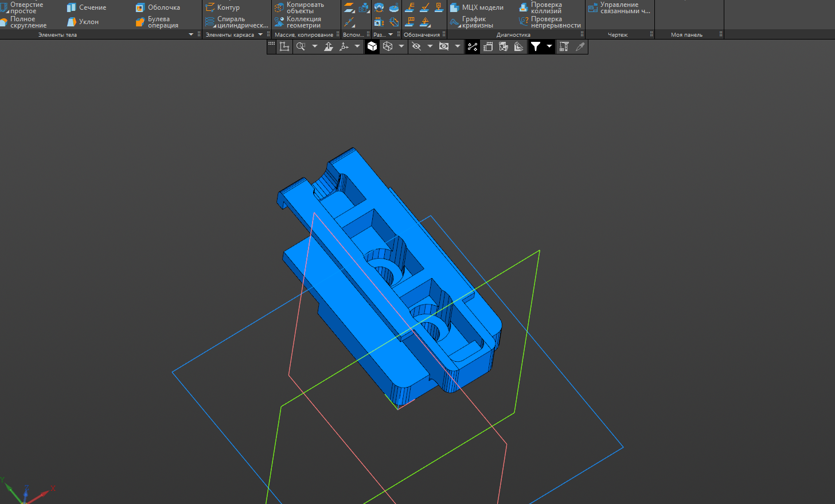Click the stacked sheets with comb icon
This screenshot has height=504, width=835.
[x=518, y=46]
